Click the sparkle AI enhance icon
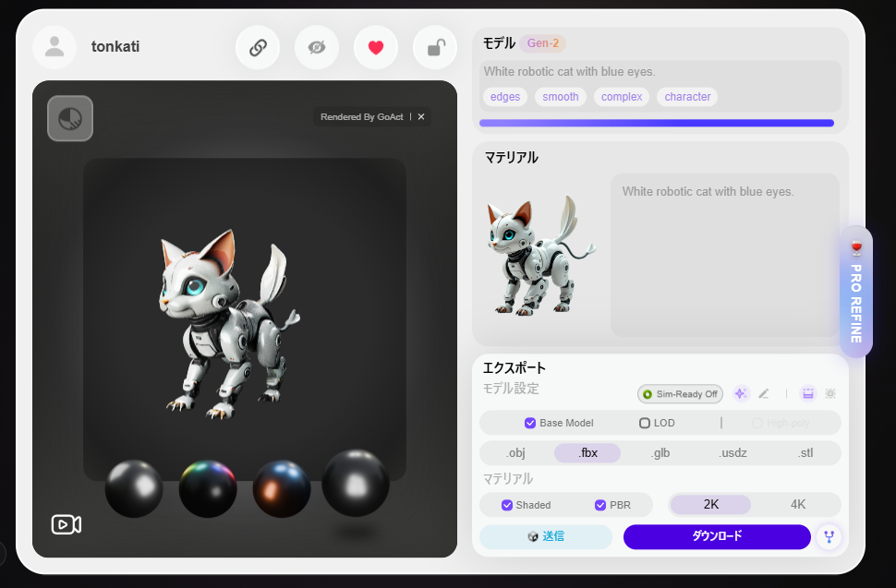896x588 pixels. click(740, 393)
